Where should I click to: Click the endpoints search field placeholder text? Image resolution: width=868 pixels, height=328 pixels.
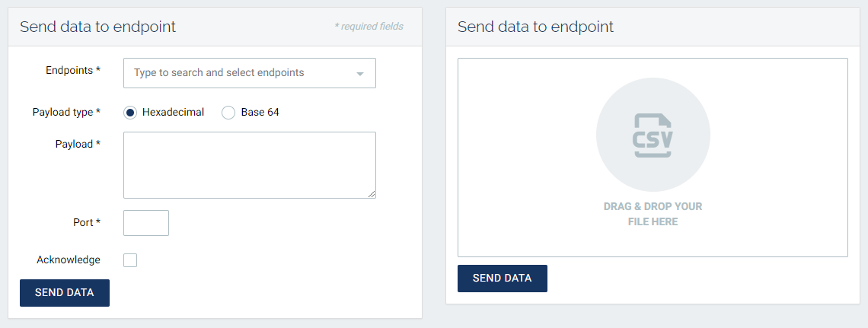[x=219, y=73]
